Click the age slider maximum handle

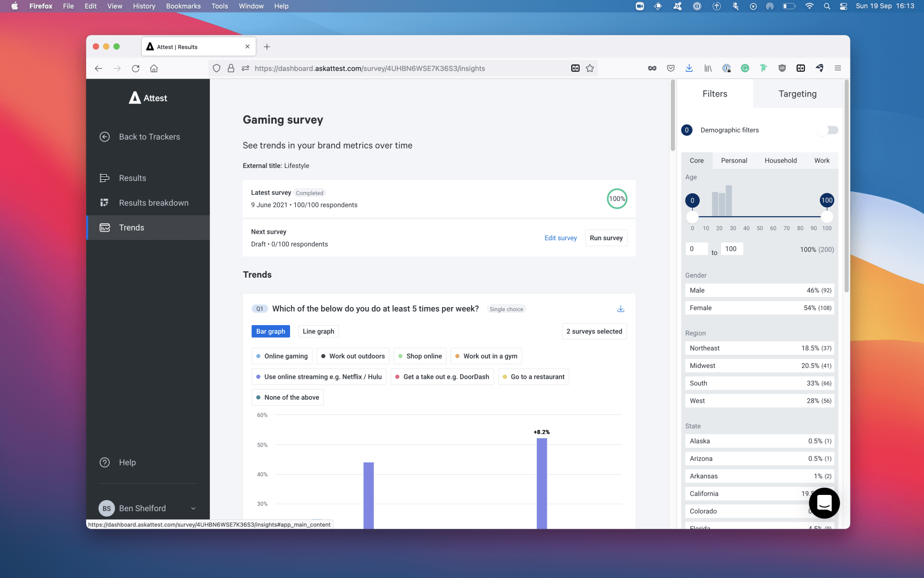pyautogui.click(x=827, y=217)
